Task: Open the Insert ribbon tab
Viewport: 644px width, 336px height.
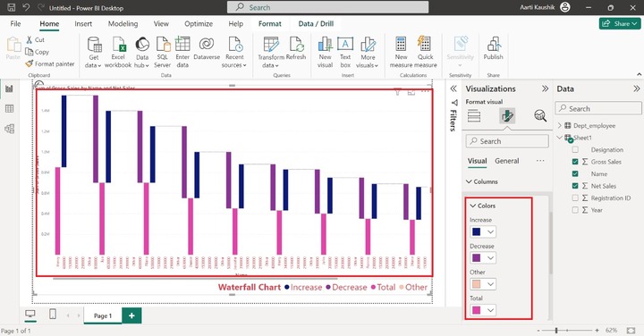Action: pyautogui.click(x=83, y=24)
